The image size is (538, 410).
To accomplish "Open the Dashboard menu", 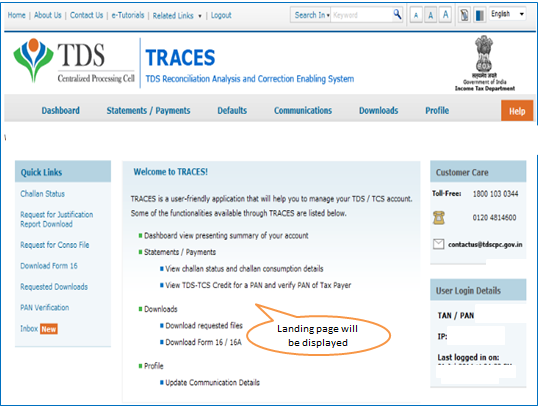I will (x=60, y=110).
